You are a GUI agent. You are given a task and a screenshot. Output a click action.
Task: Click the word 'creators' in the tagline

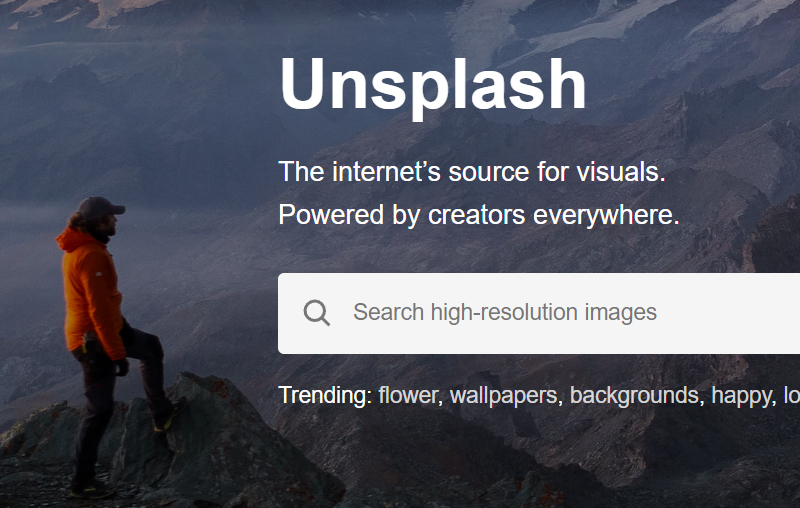click(x=477, y=215)
